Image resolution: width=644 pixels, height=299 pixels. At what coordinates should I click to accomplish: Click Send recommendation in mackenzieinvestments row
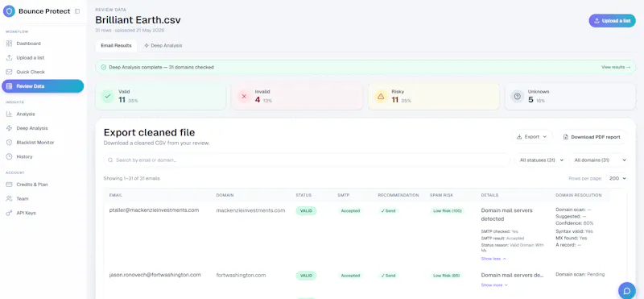coord(388,210)
